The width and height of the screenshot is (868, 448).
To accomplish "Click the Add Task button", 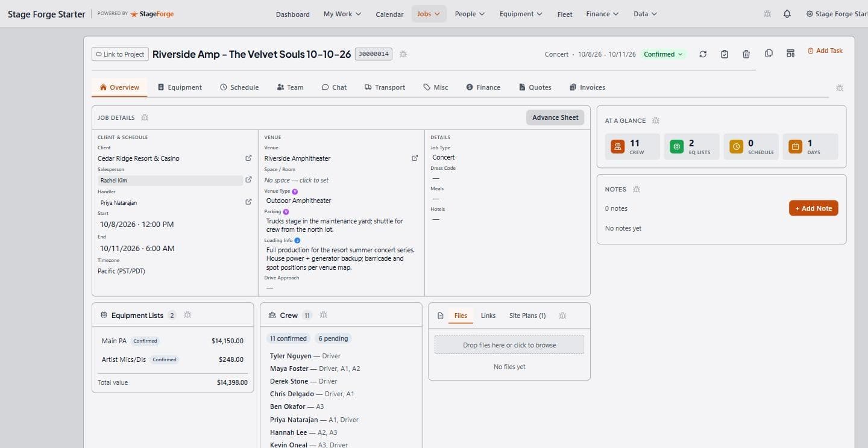I will (825, 51).
